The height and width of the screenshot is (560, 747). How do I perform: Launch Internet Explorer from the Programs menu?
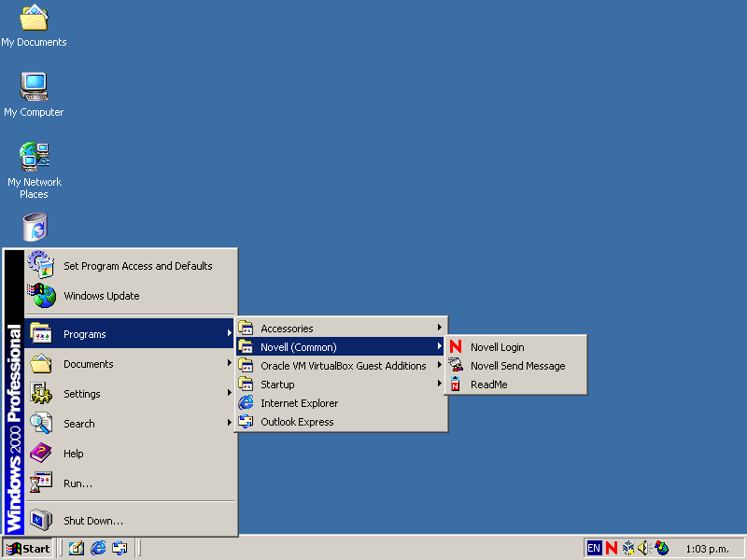(341, 403)
